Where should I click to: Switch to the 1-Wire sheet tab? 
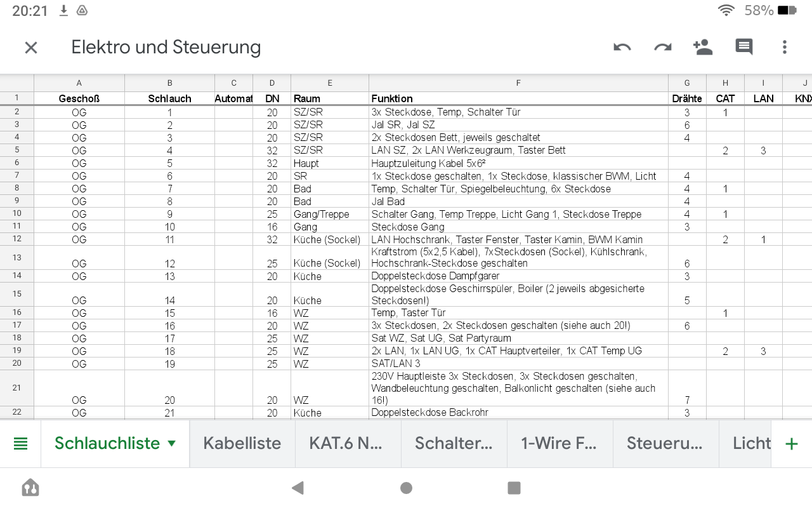[x=560, y=443]
